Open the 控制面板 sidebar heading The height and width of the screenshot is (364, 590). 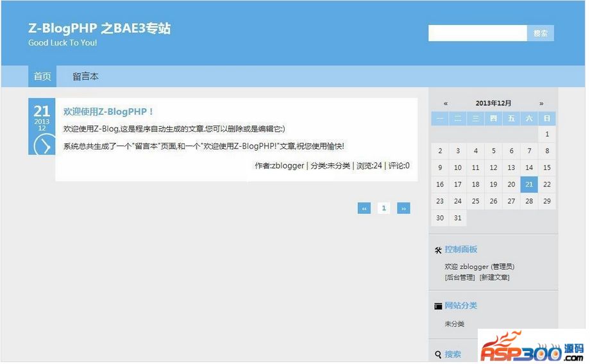click(461, 250)
